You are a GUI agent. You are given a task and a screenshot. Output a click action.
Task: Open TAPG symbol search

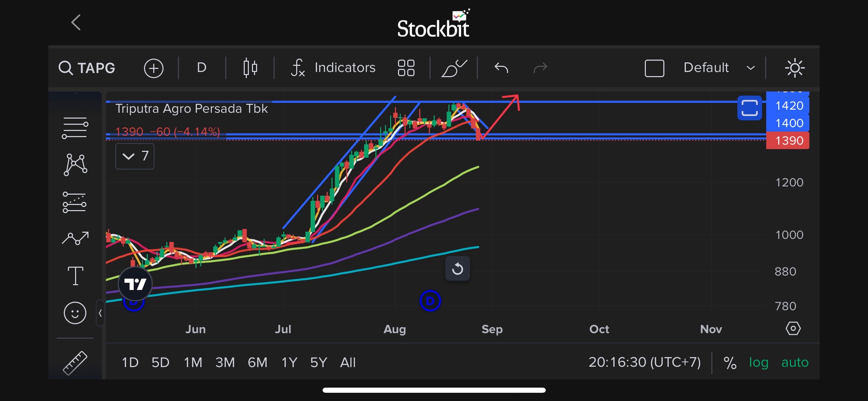click(x=87, y=68)
